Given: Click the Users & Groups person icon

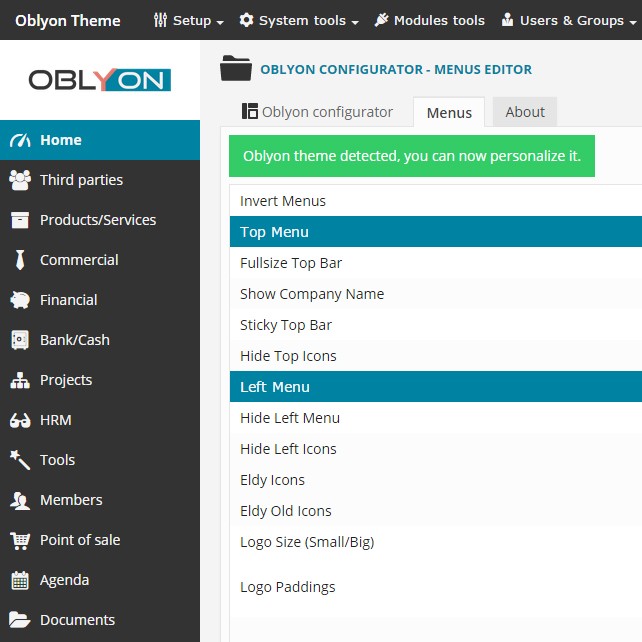Looking at the screenshot, I should click(507, 20).
